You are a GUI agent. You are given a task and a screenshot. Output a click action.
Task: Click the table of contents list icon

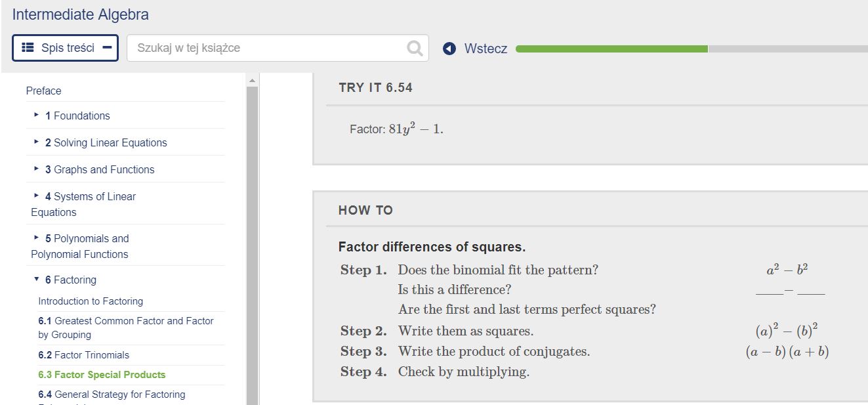pos(26,47)
